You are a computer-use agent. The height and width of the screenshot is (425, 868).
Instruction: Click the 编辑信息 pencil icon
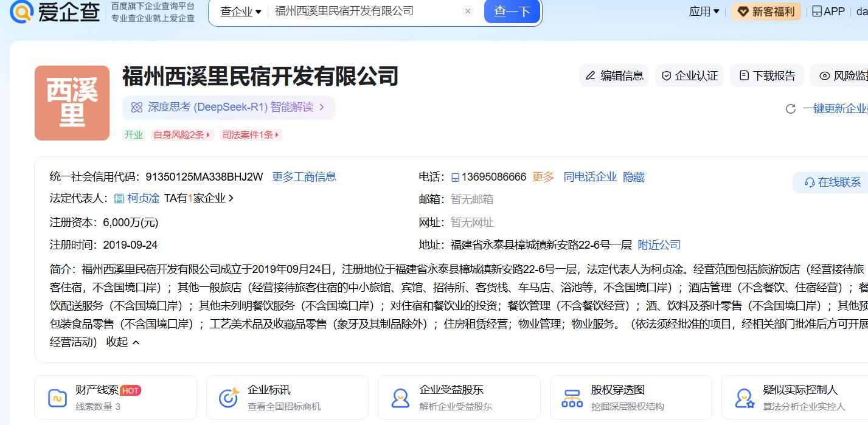tap(590, 75)
